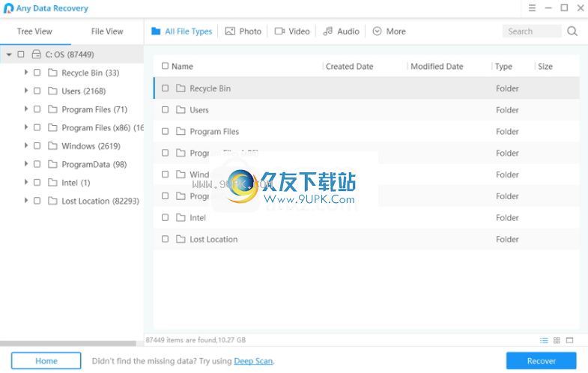Sort by Modified Date column header

(x=437, y=67)
